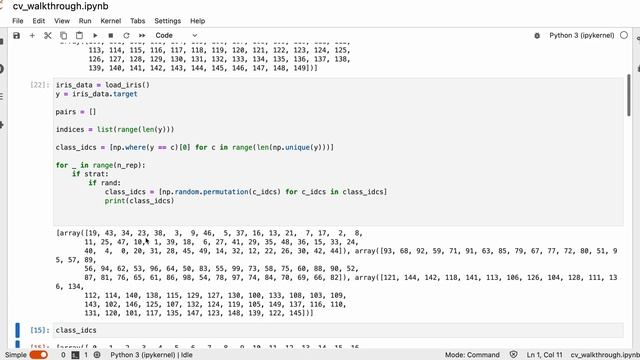Interrupt the kernel with the stop icon
640x360 pixels.
(x=111, y=36)
